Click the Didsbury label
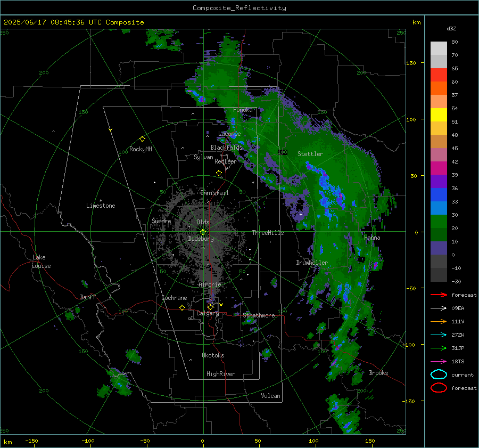The width and height of the screenshot is (479, 448). pos(201,239)
